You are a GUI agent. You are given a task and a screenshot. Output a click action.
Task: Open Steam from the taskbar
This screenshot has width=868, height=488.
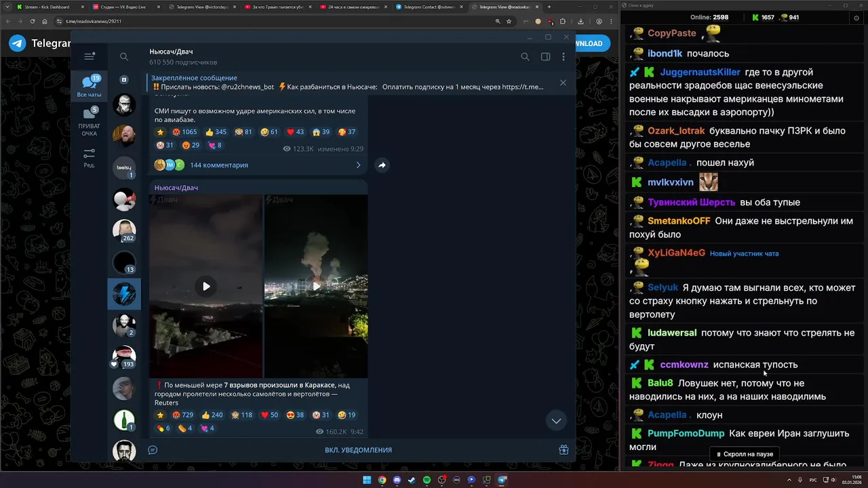point(412,480)
